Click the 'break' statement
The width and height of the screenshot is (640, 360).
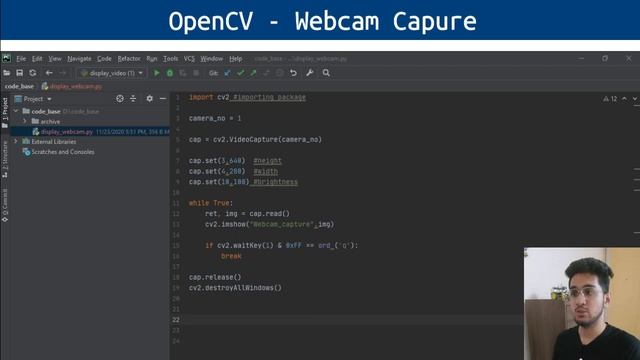[x=231, y=256]
